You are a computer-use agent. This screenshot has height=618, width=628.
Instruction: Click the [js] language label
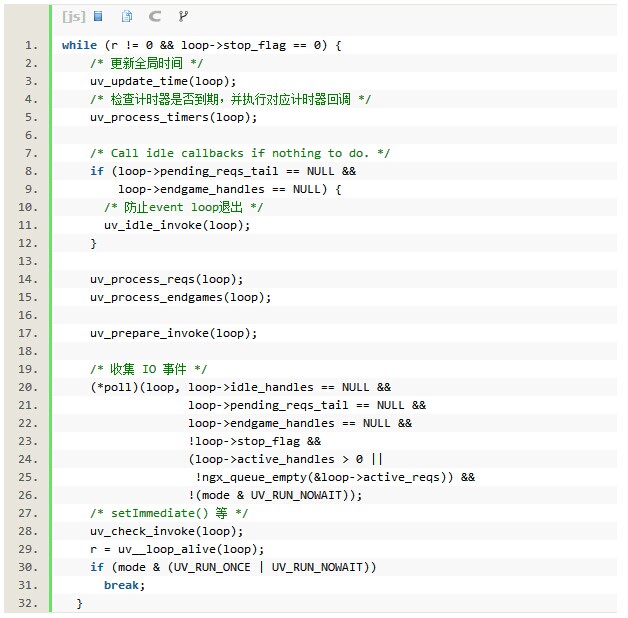pyautogui.click(x=73, y=16)
